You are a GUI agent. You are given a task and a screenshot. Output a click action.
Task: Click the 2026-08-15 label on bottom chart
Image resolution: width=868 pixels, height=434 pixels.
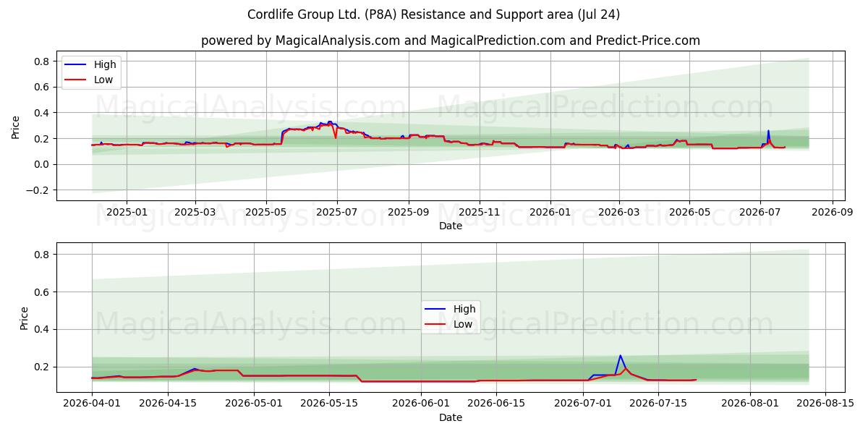coord(825,404)
